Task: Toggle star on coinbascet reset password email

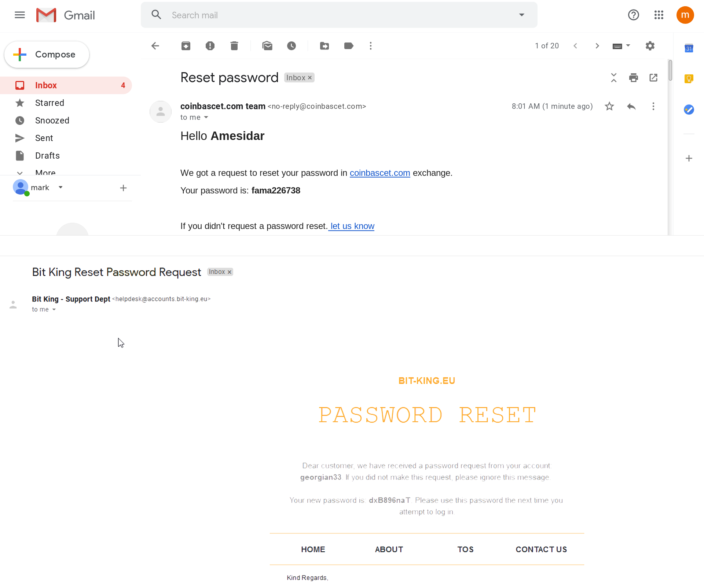Action: click(609, 106)
